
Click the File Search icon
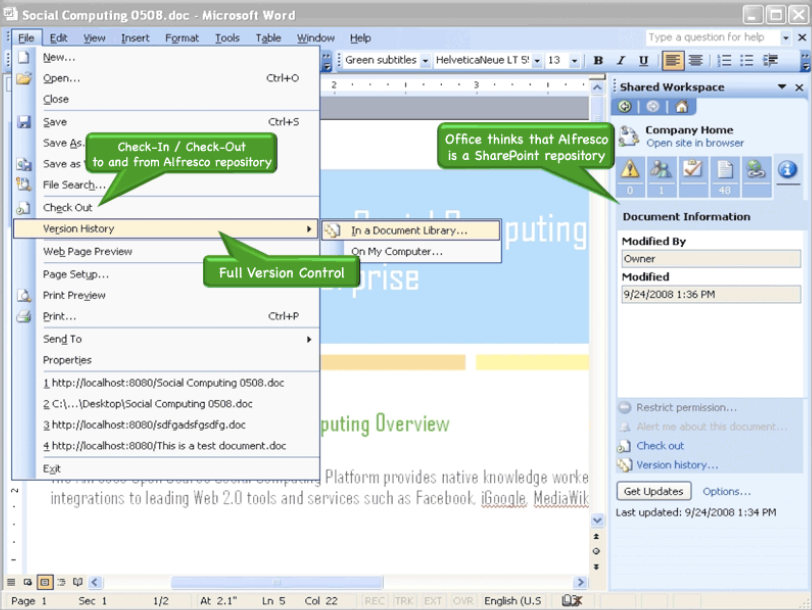pyautogui.click(x=24, y=184)
